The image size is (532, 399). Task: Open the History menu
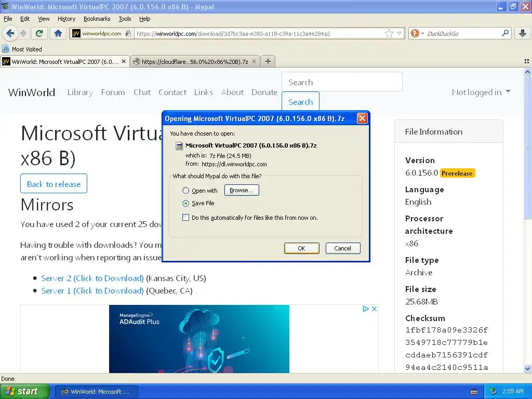66,19
